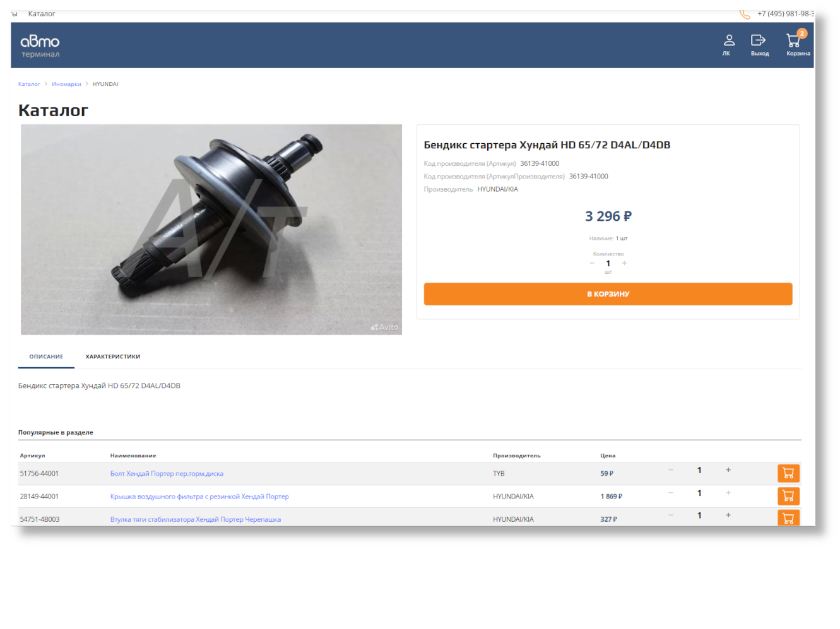Click the Выход logout icon
840x629 pixels.
[759, 45]
